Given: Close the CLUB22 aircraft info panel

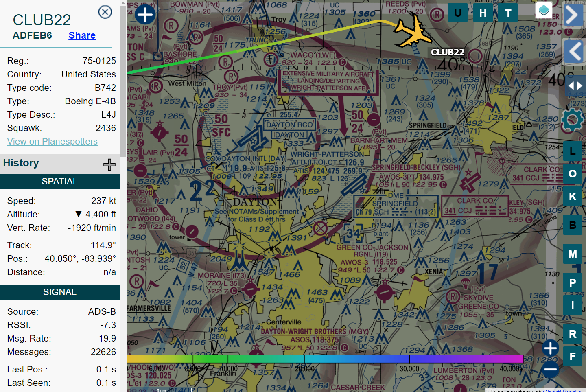Looking at the screenshot, I should click(x=105, y=12).
